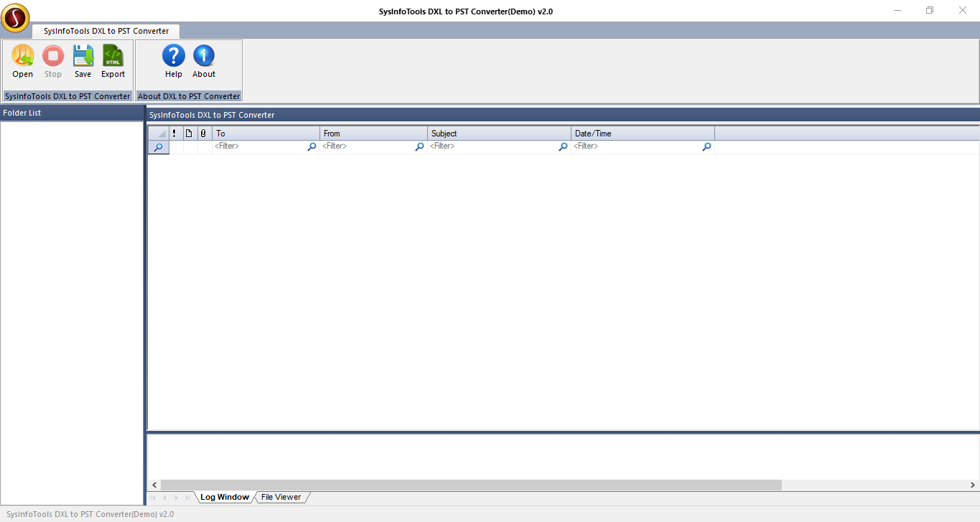This screenshot has width=980, height=522.
Task: Click magnifier in the To filter
Action: click(312, 146)
